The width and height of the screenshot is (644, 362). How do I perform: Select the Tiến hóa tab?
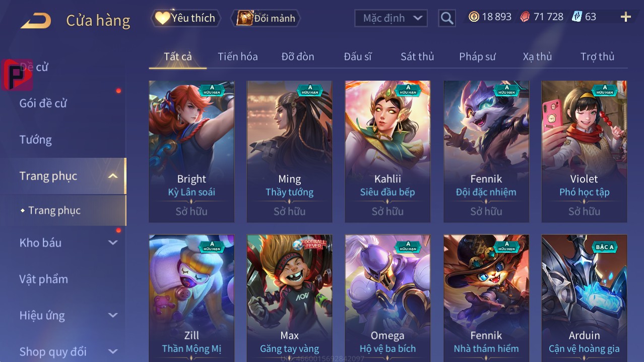coord(238,56)
